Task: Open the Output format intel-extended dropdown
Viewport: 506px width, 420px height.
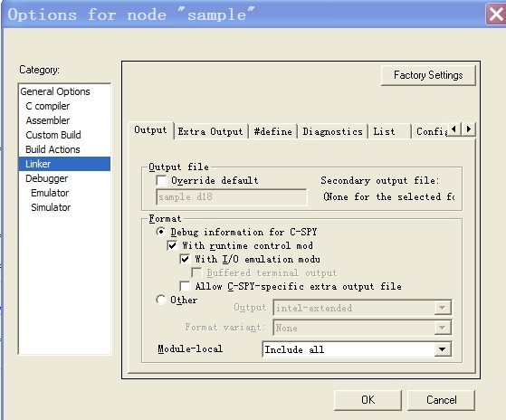Action: 362,308
